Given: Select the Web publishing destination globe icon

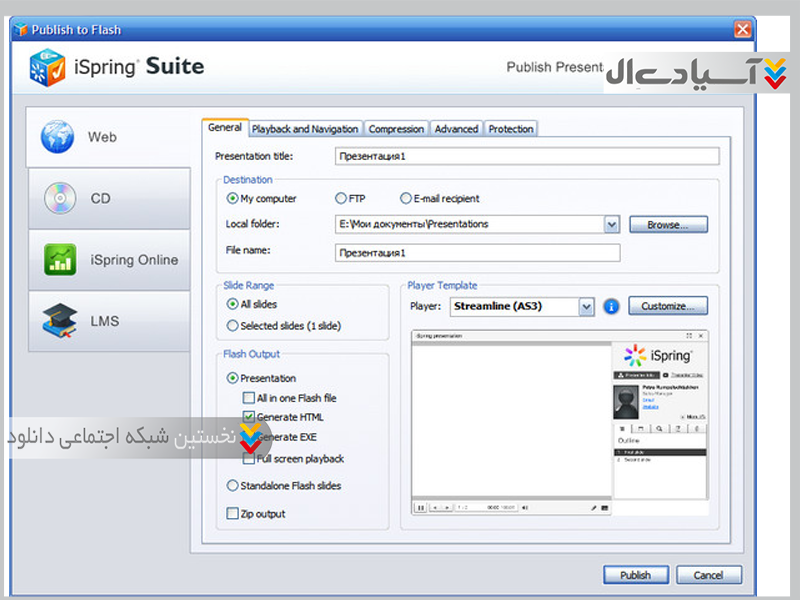Looking at the screenshot, I should click(58, 136).
